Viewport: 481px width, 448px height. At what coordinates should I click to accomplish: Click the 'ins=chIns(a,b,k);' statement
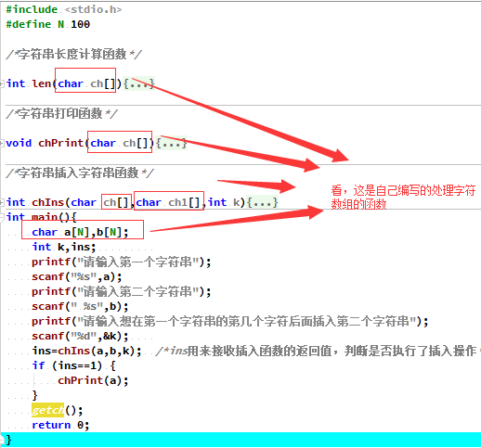(x=86, y=351)
